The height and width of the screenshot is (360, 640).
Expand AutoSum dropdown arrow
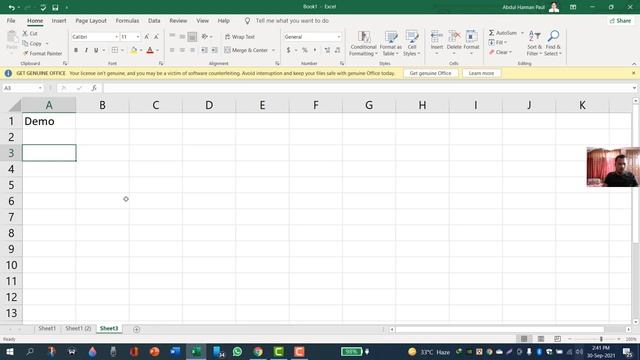(522, 33)
